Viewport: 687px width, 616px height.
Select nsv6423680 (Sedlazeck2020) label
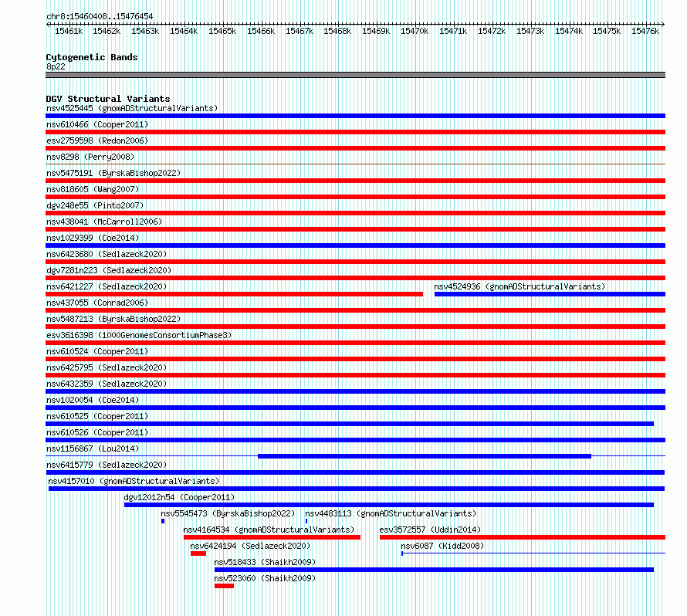(x=107, y=254)
